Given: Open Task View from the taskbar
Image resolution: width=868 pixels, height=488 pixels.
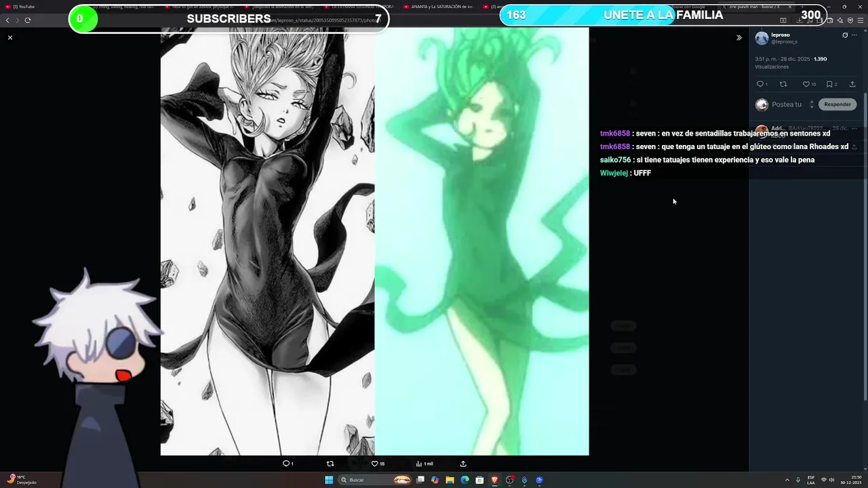Looking at the screenshot, I should pyautogui.click(x=420, y=480).
